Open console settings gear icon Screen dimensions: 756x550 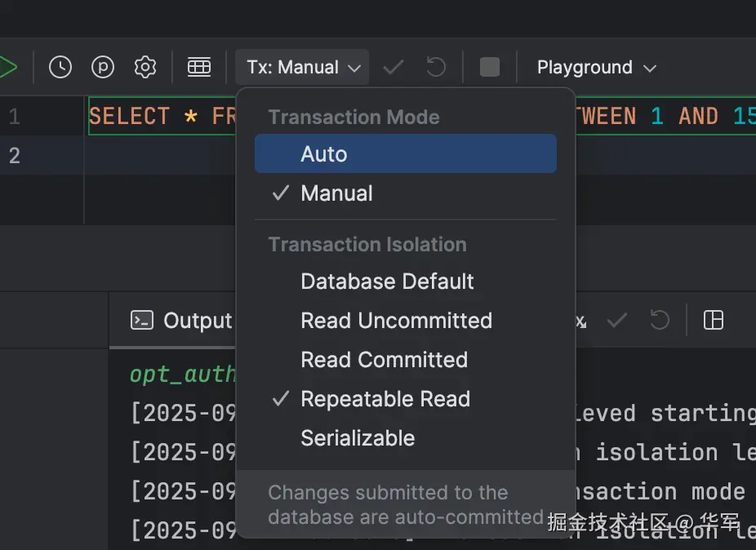pos(145,67)
